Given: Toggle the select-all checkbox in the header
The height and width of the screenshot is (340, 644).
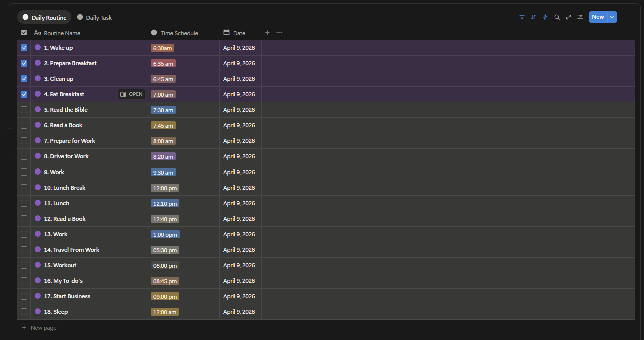Looking at the screenshot, I should 24,32.
